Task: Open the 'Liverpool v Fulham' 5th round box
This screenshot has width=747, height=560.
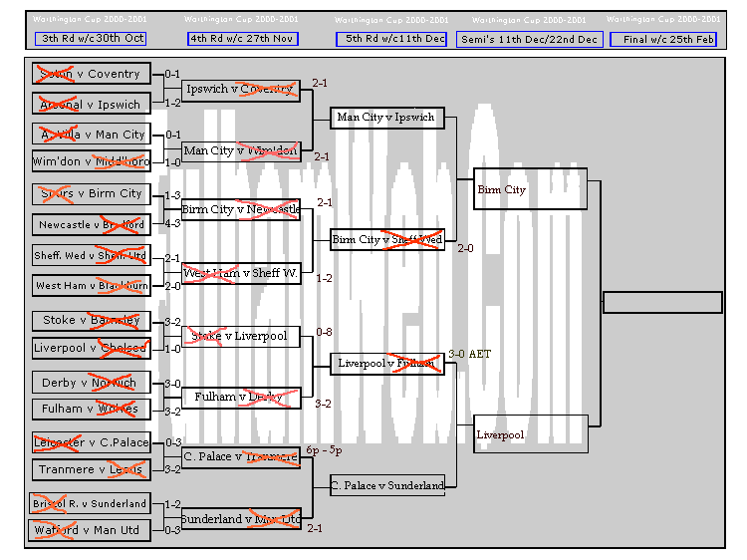Action: coord(387,364)
